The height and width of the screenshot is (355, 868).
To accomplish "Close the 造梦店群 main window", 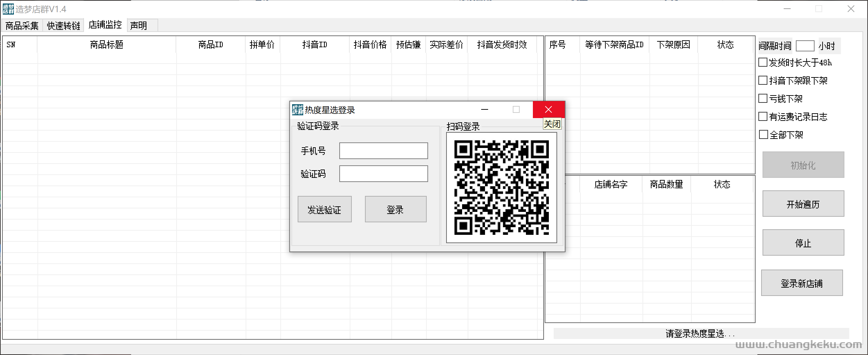I will pos(851,9).
